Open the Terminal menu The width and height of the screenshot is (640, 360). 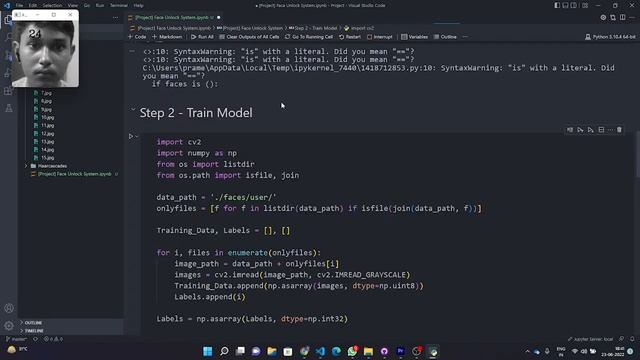[119, 5]
